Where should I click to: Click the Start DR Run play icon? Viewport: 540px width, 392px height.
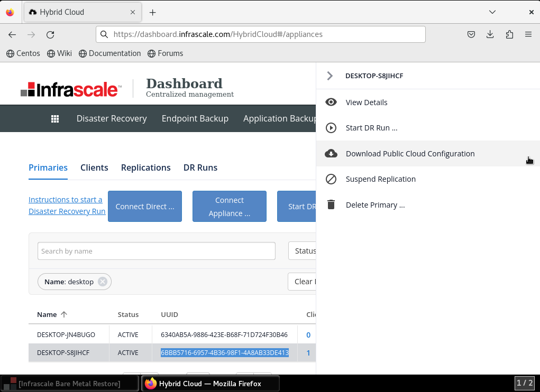point(331,128)
